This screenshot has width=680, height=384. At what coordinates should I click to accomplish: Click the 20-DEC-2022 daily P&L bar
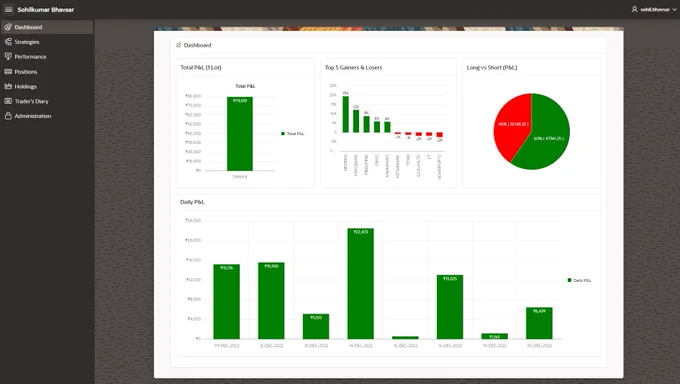pyautogui.click(x=539, y=323)
